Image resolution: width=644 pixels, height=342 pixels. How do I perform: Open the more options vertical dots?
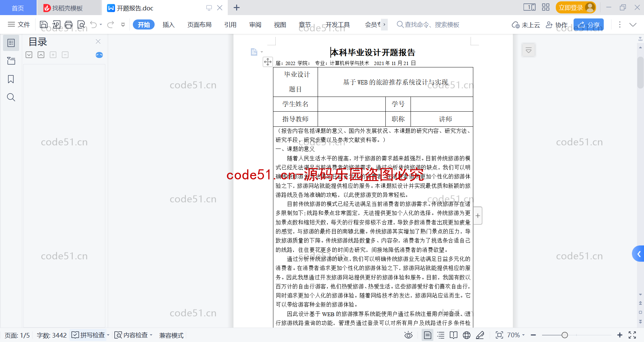click(x=620, y=24)
